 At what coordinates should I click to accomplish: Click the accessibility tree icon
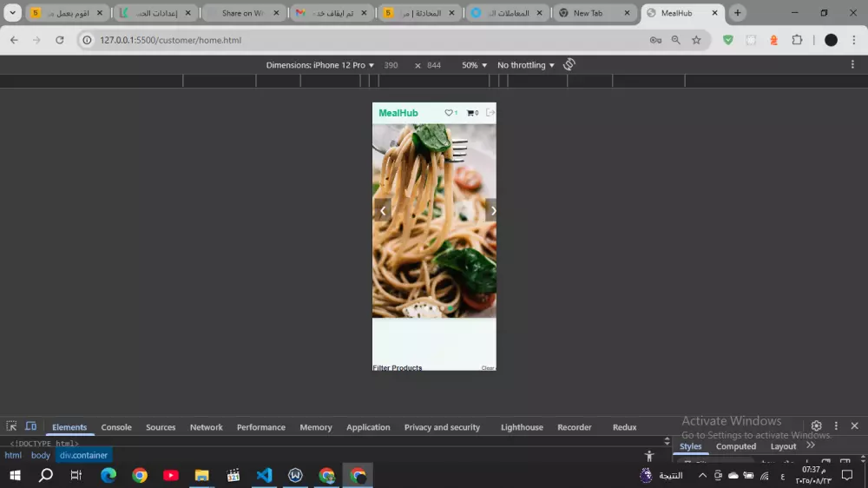point(649,457)
